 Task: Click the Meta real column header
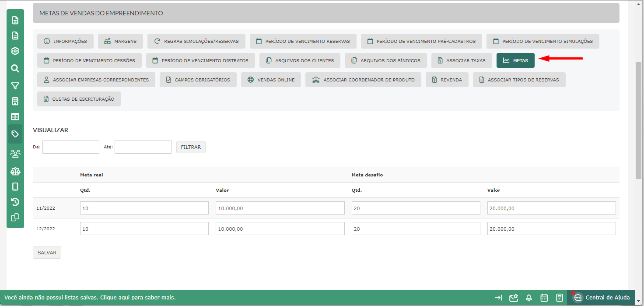[x=91, y=175]
